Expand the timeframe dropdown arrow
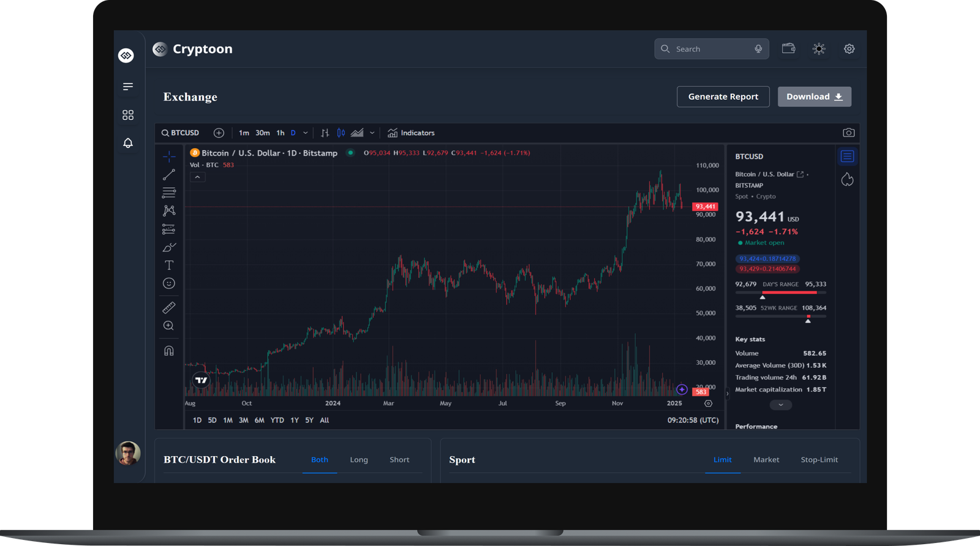This screenshot has height=546, width=980. (306, 133)
